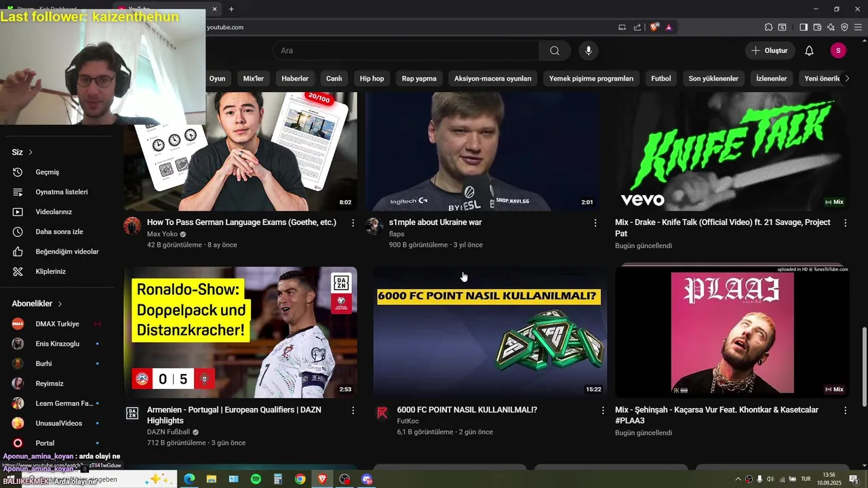The image size is (868, 488).
Task: Click the volume speaker icon in system tray
Action: 770,479
